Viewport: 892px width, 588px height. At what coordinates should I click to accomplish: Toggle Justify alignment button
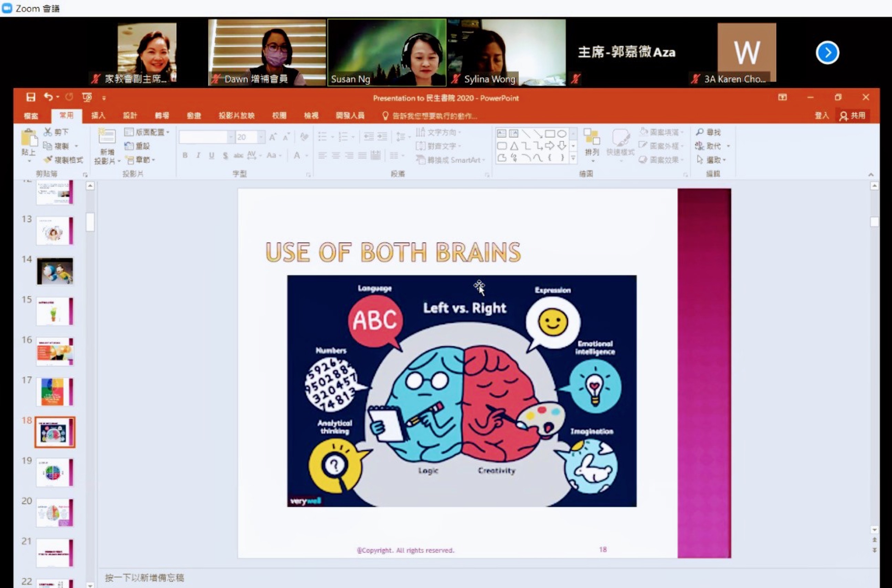coord(362,155)
